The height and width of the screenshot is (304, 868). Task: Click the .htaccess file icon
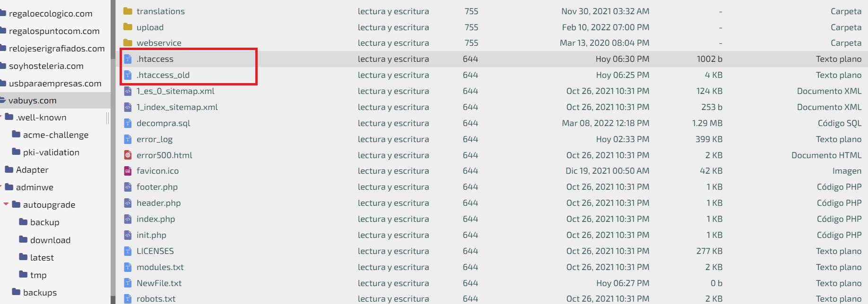(x=128, y=59)
